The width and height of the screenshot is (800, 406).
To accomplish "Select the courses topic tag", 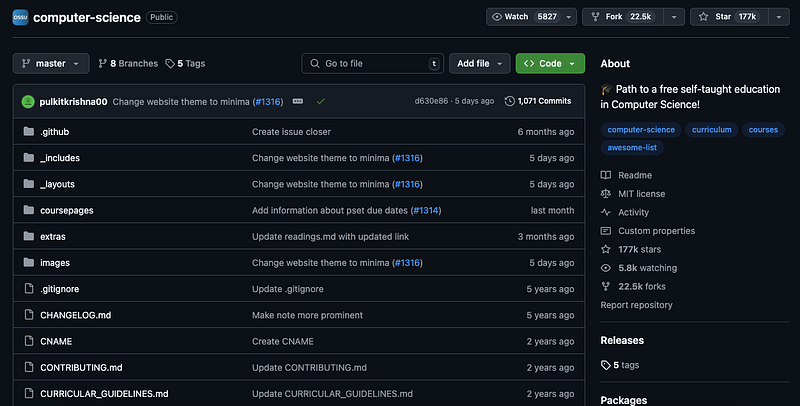I will tap(763, 130).
